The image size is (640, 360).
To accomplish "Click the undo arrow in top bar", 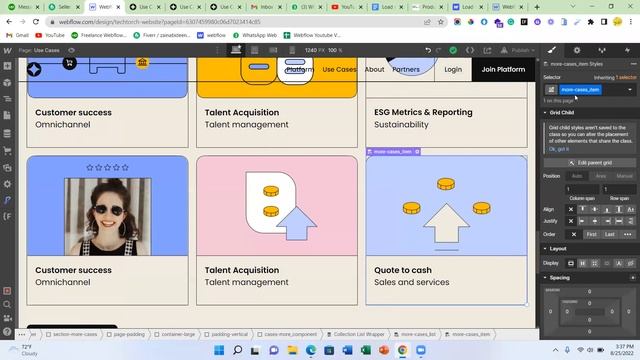I will 428,50.
